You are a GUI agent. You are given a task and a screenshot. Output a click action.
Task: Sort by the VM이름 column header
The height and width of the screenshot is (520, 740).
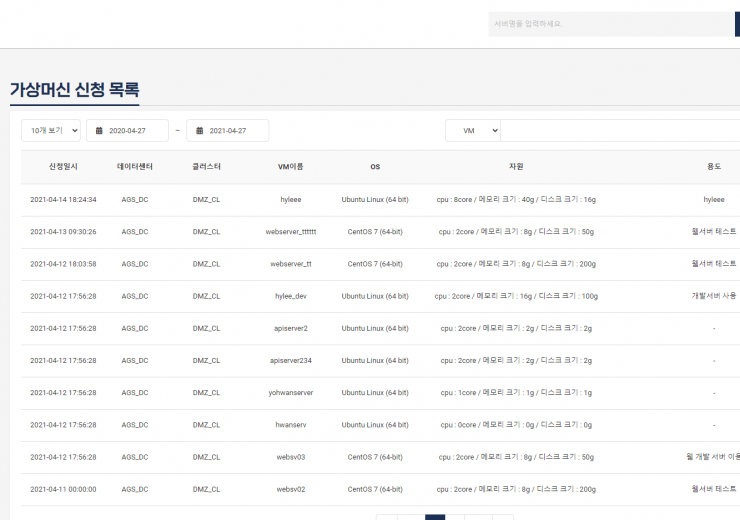(291, 166)
